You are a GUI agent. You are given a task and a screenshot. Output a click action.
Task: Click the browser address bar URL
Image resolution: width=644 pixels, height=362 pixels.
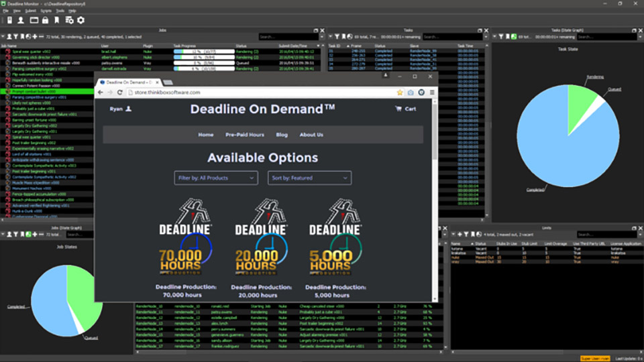[167, 93]
